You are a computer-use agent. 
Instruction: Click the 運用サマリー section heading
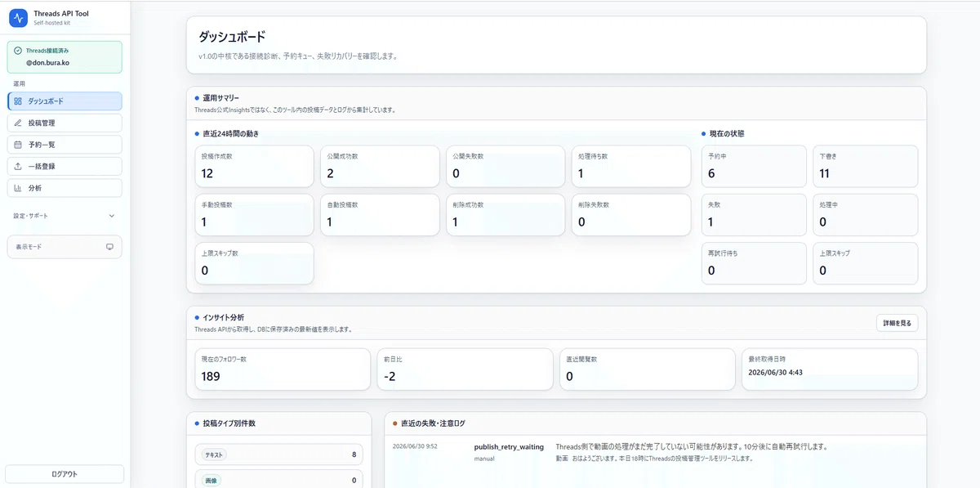(221, 98)
